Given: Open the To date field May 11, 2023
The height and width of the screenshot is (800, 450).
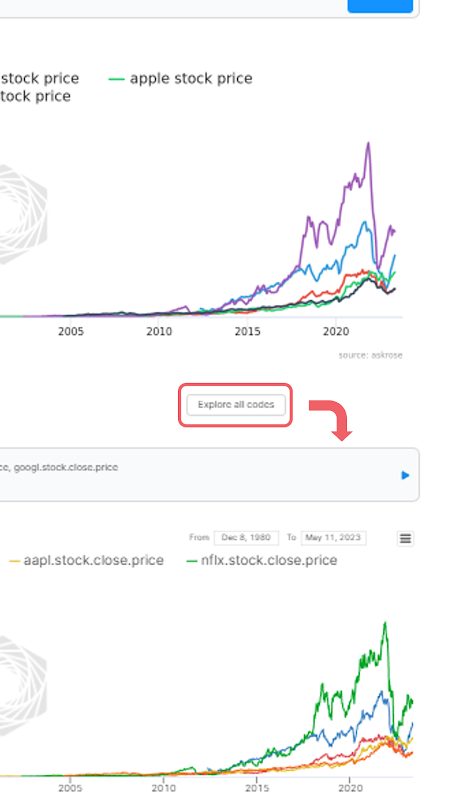Looking at the screenshot, I should click(x=333, y=538).
